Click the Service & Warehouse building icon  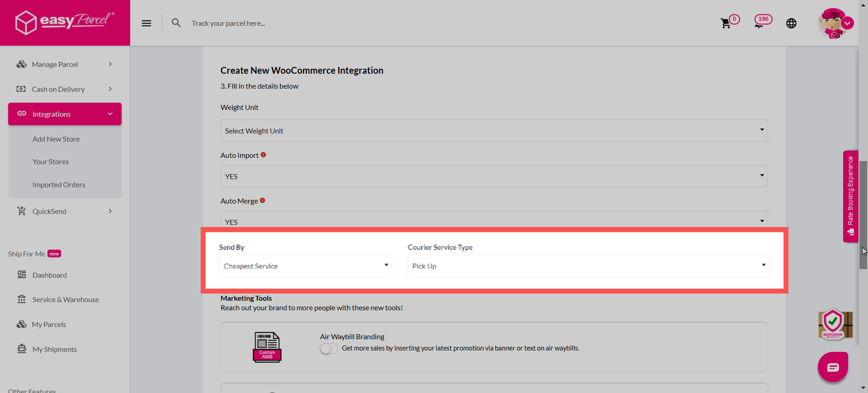22,299
